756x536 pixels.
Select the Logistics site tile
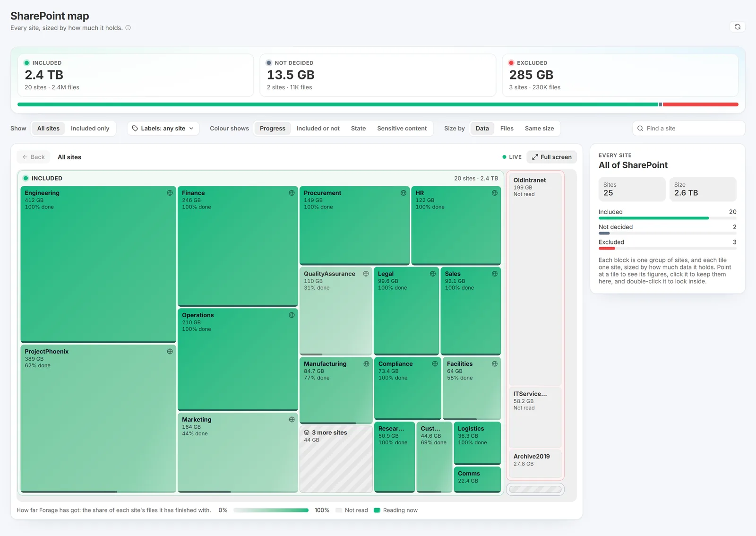(477, 443)
